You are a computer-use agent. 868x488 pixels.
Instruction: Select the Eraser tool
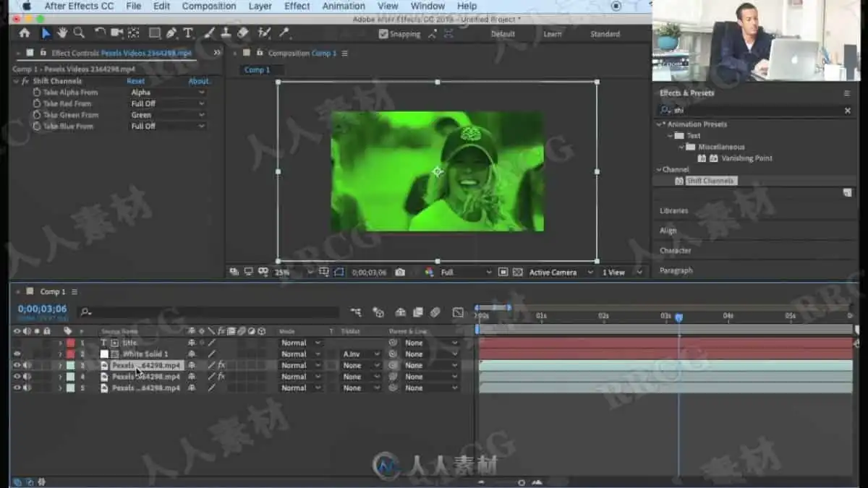(x=242, y=33)
